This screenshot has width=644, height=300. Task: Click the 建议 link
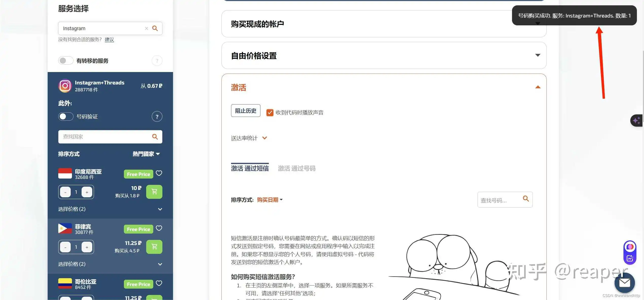pyautogui.click(x=109, y=40)
